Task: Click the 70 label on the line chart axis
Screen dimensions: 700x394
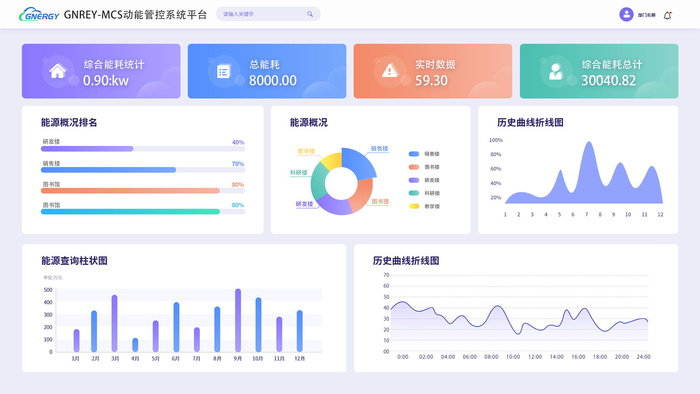Action: [x=386, y=275]
